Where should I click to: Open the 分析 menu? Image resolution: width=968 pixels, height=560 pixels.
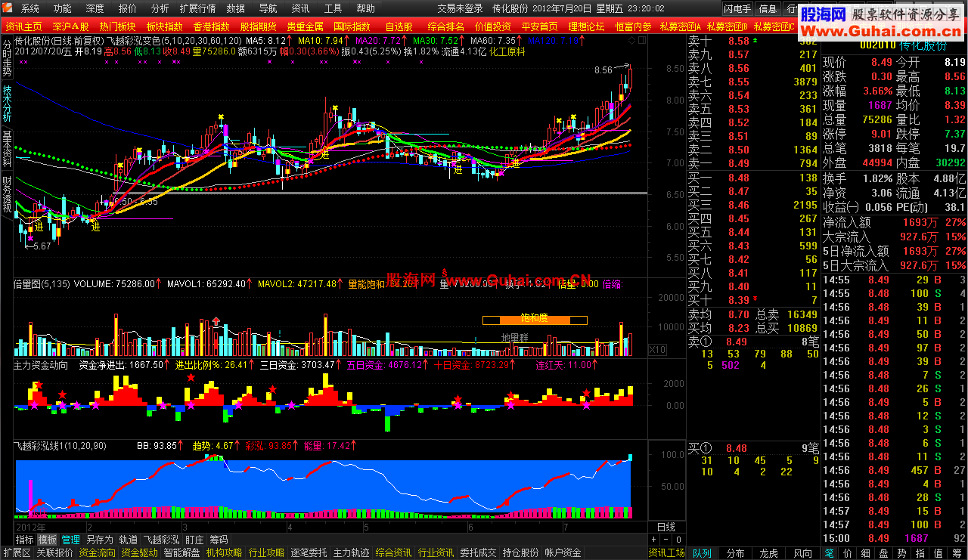(x=160, y=9)
